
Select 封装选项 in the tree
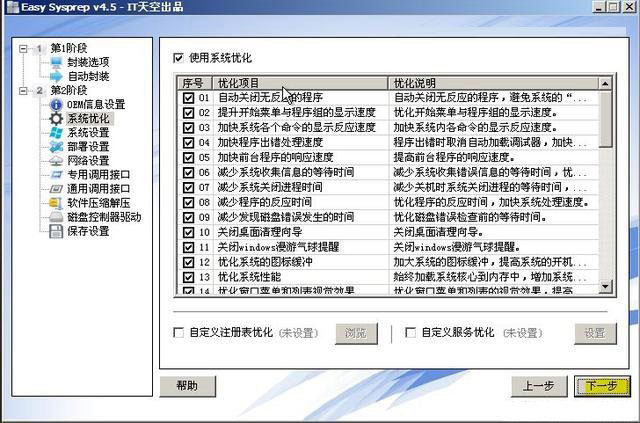88,62
